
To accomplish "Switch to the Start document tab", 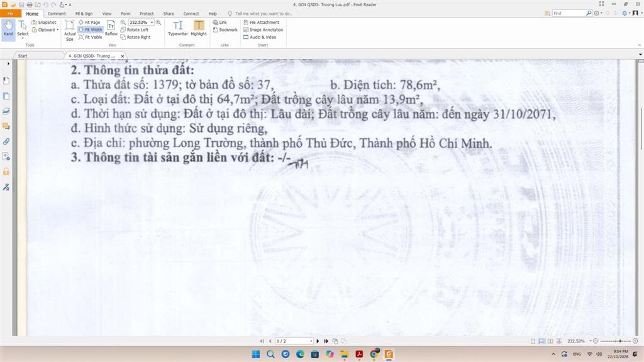I will (x=23, y=56).
